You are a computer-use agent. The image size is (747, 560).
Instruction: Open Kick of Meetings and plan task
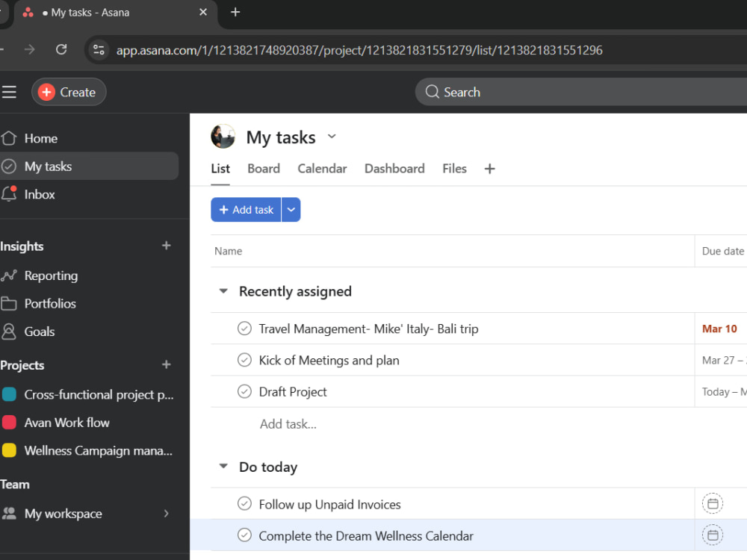click(x=329, y=361)
